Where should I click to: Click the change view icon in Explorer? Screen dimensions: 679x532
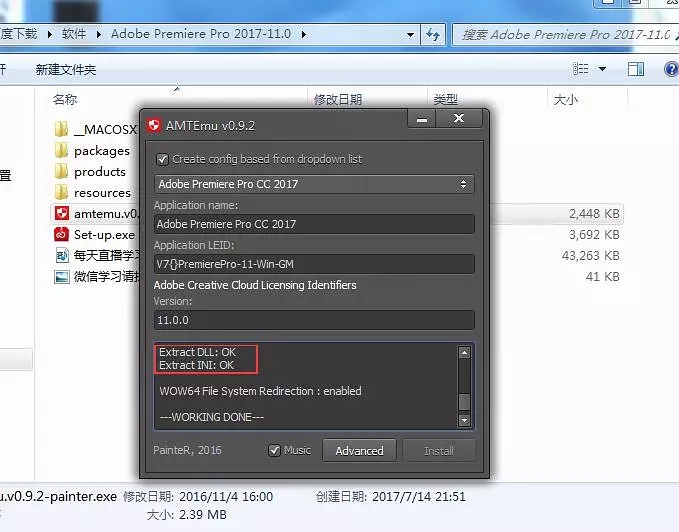[x=580, y=69]
